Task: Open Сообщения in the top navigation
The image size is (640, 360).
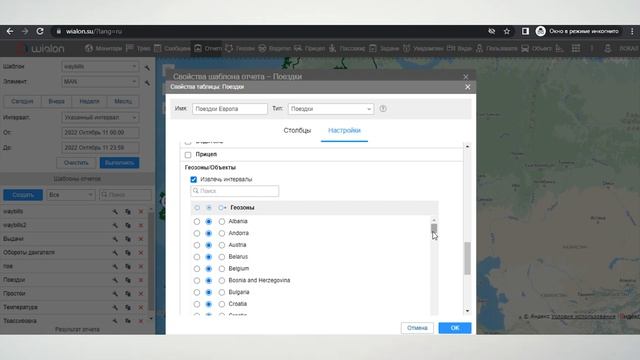Action: (172, 49)
